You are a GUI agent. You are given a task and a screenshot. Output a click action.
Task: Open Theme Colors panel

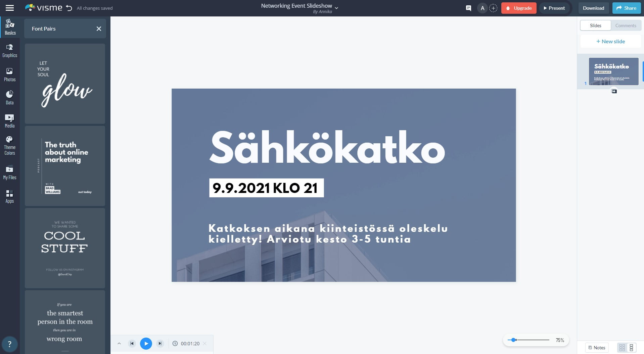tap(10, 146)
